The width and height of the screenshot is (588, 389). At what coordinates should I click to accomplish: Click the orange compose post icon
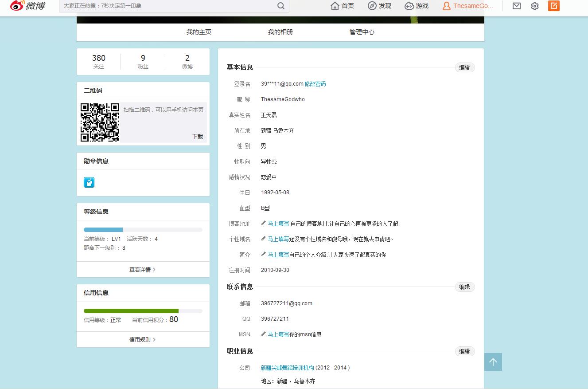click(x=553, y=6)
